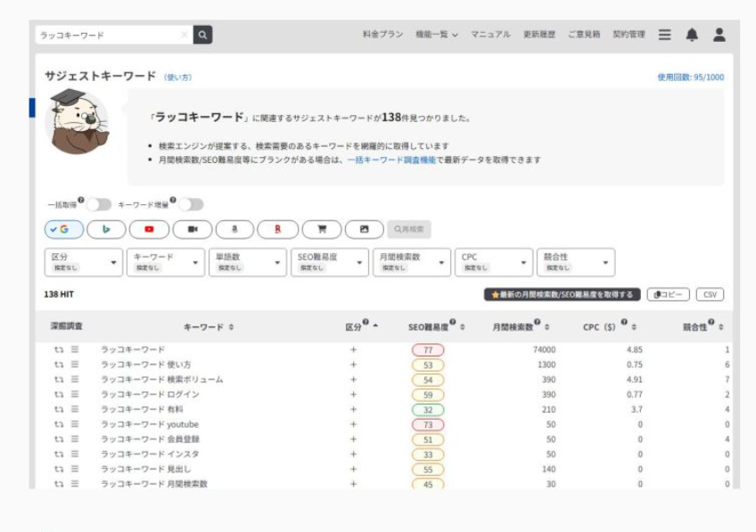Click the deep-dive arrows icon for ラッコキーワード 見出し
The width and height of the screenshot is (756, 532).
click(59, 470)
